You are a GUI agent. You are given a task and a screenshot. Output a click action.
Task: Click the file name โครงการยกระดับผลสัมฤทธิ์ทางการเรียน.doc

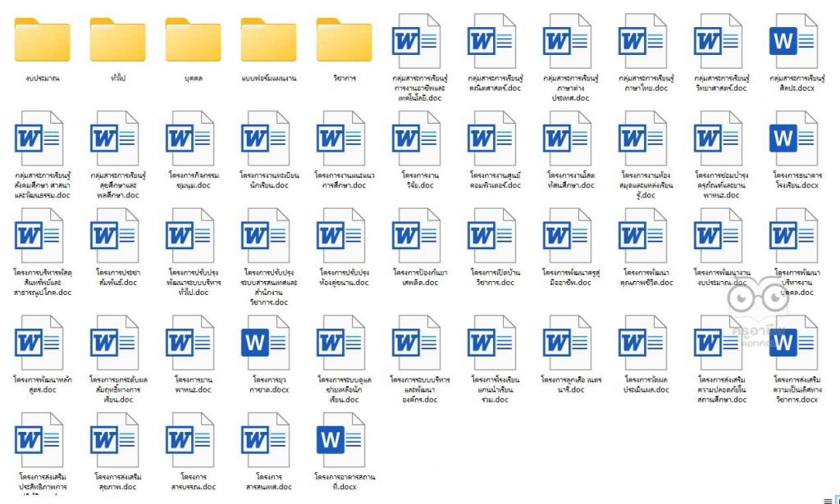[118, 389]
